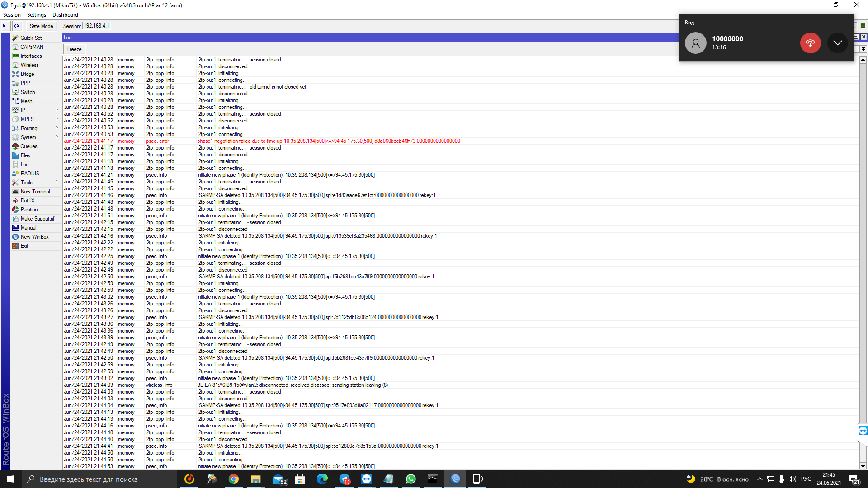The image size is (868, 488).
Task: Open Microsoft Edge from the taskbar
Action: (x=322, y=479)
